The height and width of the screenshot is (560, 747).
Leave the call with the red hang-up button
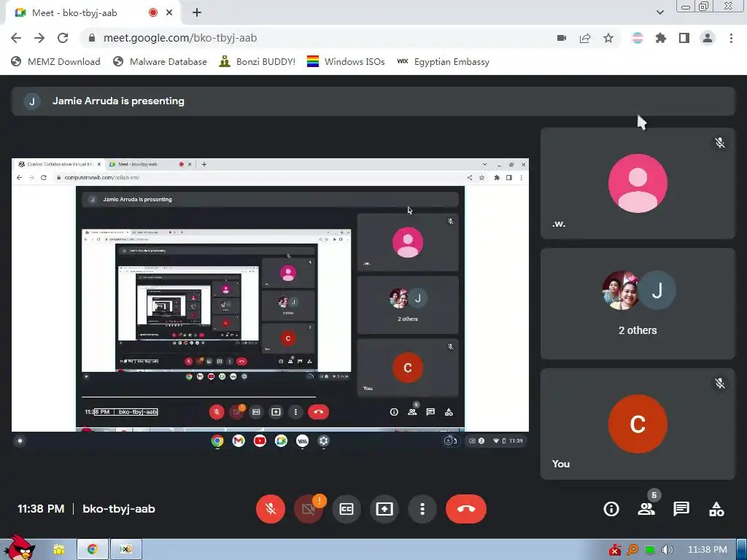[466, 508]
